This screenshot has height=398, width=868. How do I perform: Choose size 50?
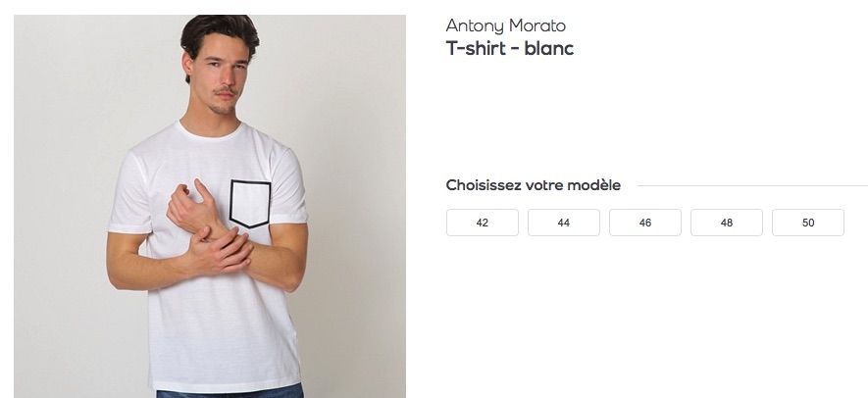807,223
